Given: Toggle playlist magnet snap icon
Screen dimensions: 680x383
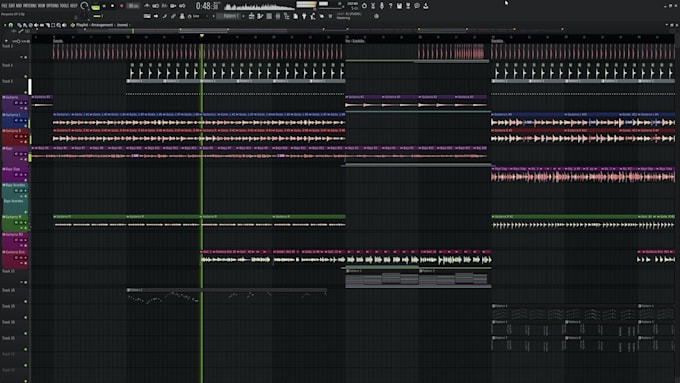Looking at the screenshot, I should 10,25.
